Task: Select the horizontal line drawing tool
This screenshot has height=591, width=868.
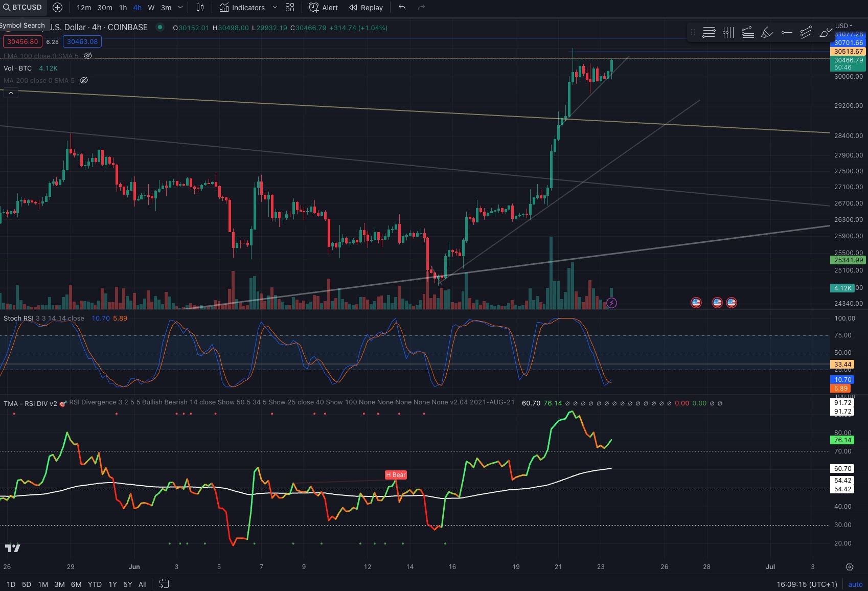Action: pyautogui.click(x=786, y=32)
